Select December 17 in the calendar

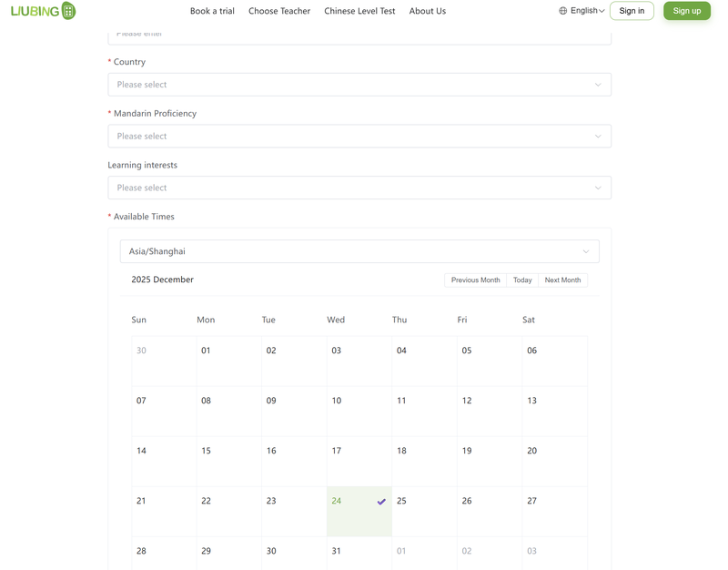(359, 462)
